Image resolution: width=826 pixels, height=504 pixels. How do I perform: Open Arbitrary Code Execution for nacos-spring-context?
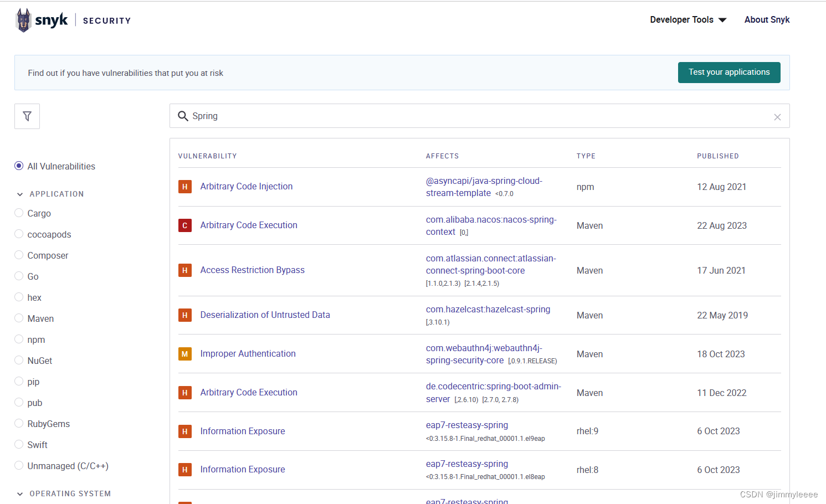249,225
